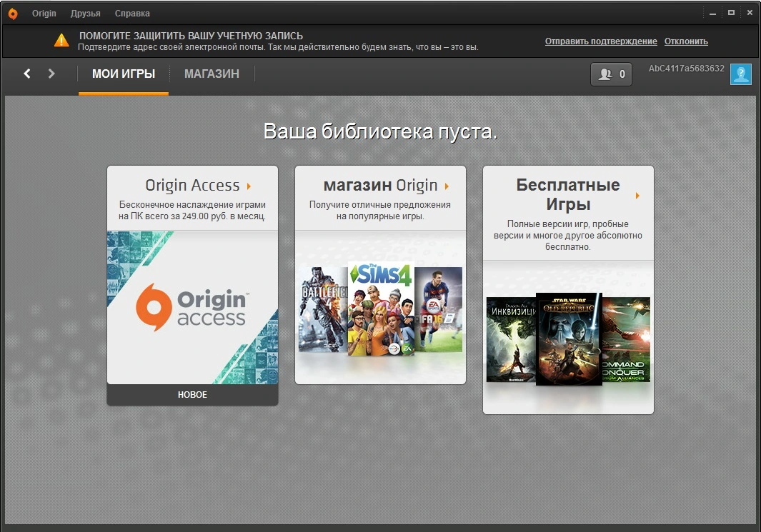This screenshot has width=761, height=532.
Task: Click the Origin Access price description text
Action: click(x=192, y=211)
